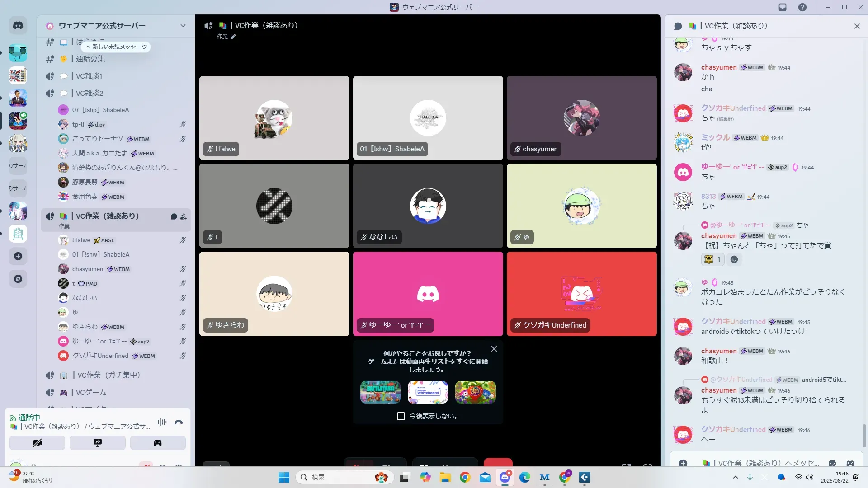Open Discover servers compass icon

click(18, 279)
